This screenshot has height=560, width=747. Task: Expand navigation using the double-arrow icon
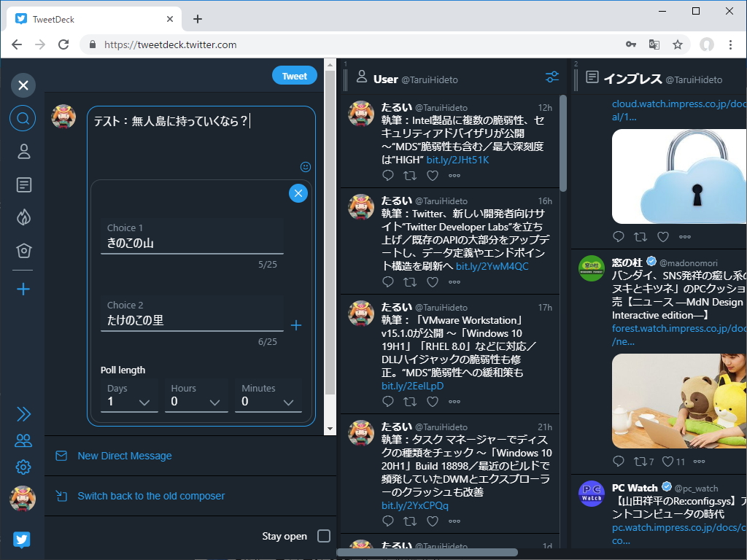pyautogui.click(x=23, y=413)
